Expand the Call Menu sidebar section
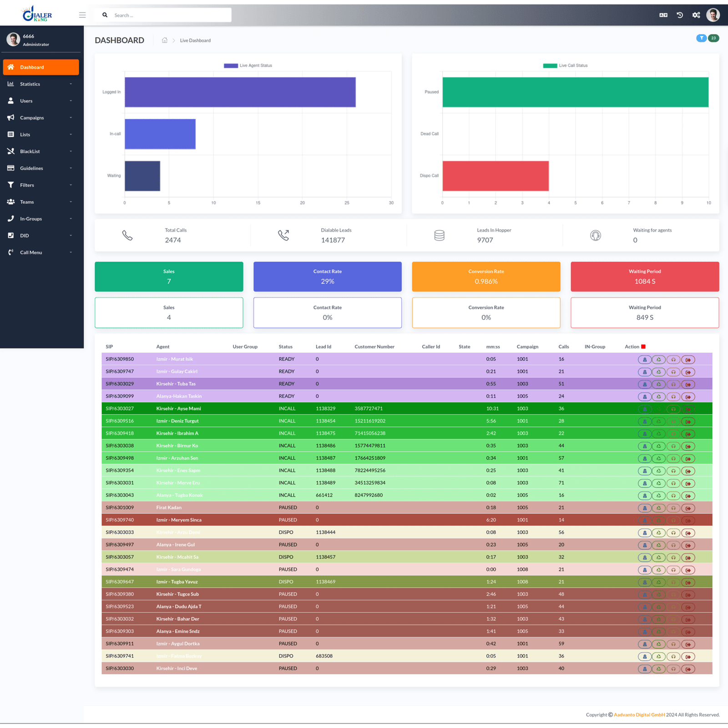The image size is (728, 728). pyautogui.click(x=31, y=252)
